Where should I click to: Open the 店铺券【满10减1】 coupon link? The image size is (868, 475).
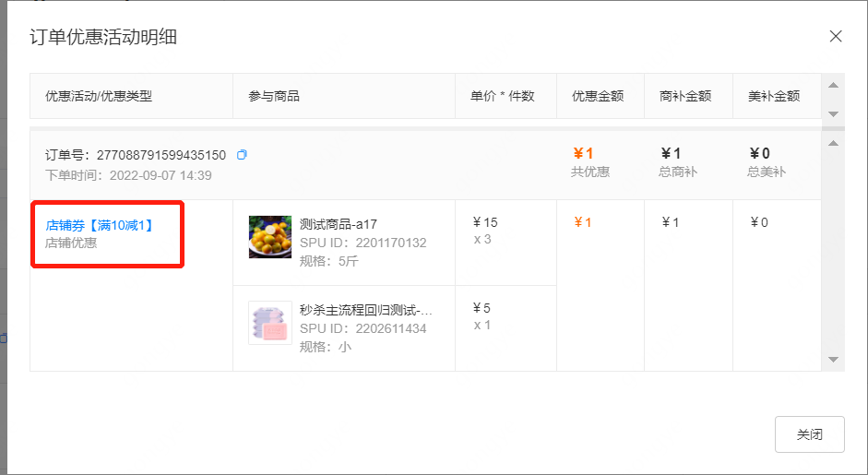[x=99, y=225]
